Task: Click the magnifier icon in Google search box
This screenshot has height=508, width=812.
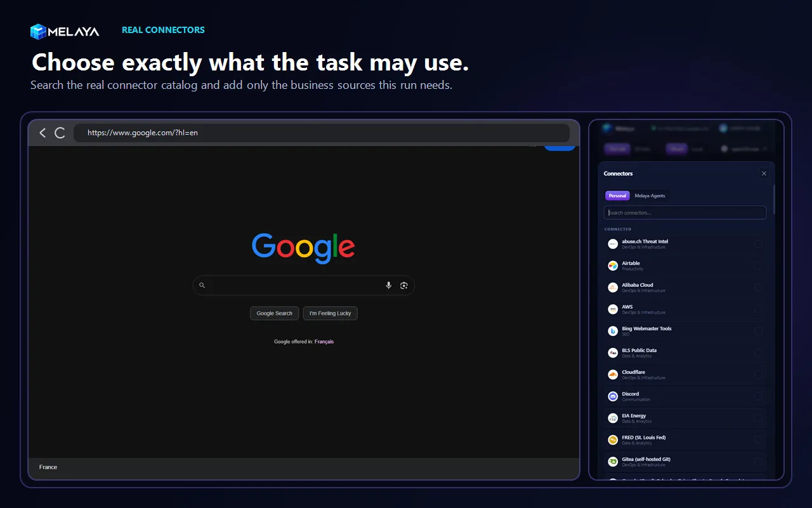Action: point(202,286)
